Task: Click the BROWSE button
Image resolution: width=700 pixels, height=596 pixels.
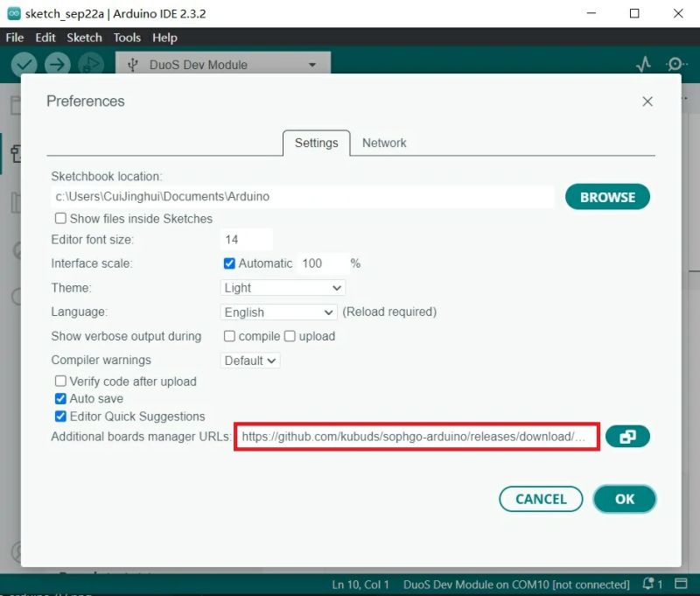Action: click(607, 197)
